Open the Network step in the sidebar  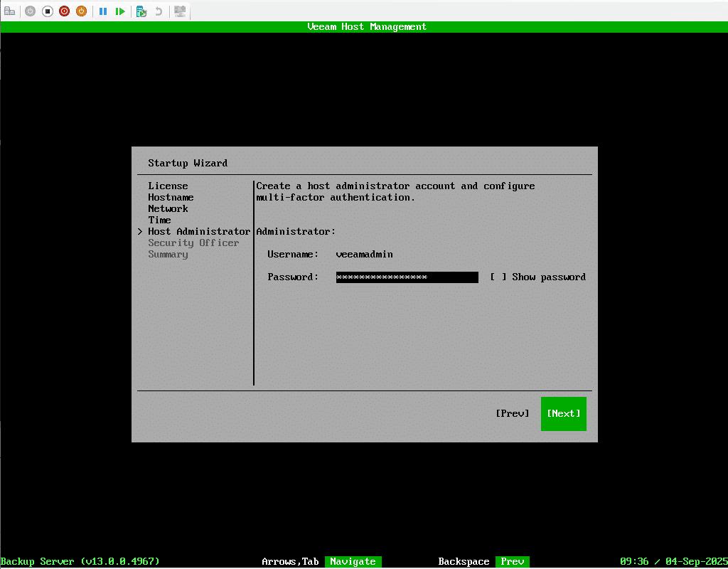click(x=168, y=208)
